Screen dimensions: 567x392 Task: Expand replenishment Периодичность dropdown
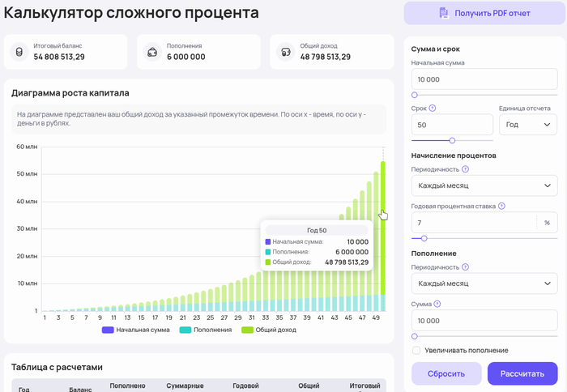click(x=484, y=283)
